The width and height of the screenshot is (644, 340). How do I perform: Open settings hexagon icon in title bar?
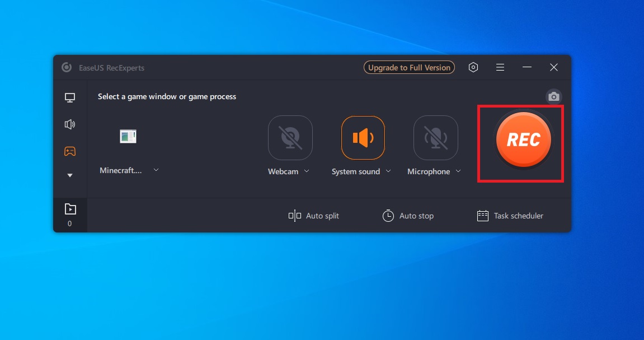coord(473,67)
